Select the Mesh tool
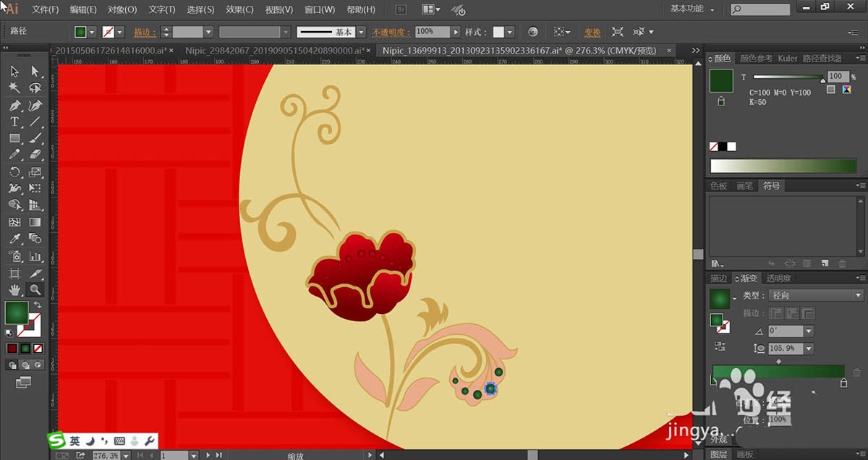The image size is (868, 460). (14, 223)
